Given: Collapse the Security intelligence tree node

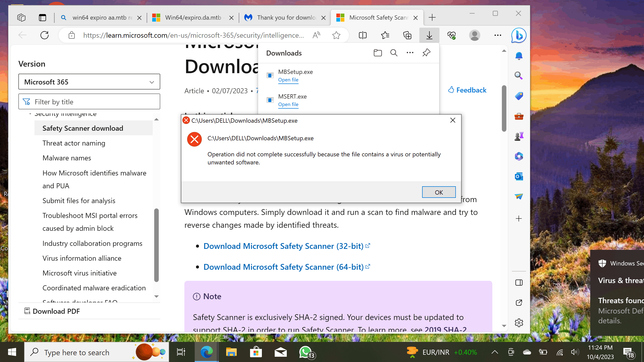Looking at the screenshot, I should pos(30,114).
